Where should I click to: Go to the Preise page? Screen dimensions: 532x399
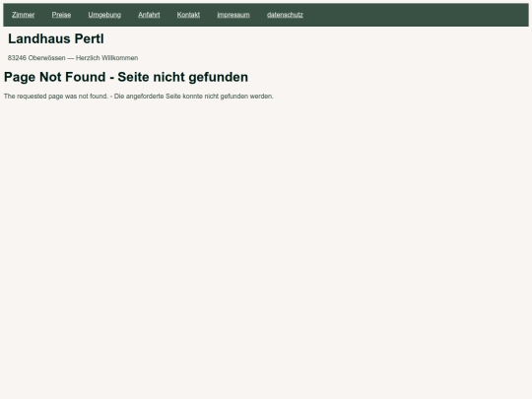61,15
